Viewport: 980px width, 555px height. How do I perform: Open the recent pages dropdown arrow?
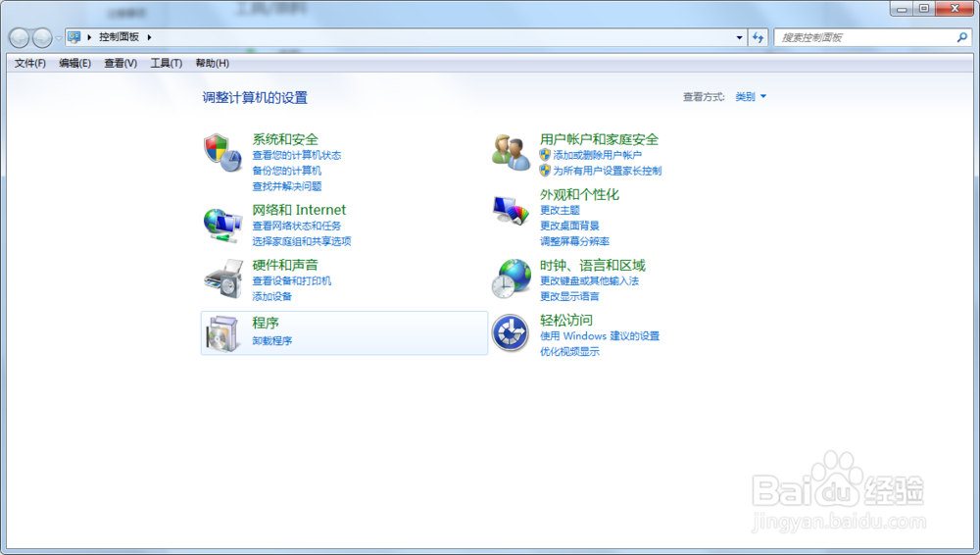(x=58, y=38)
